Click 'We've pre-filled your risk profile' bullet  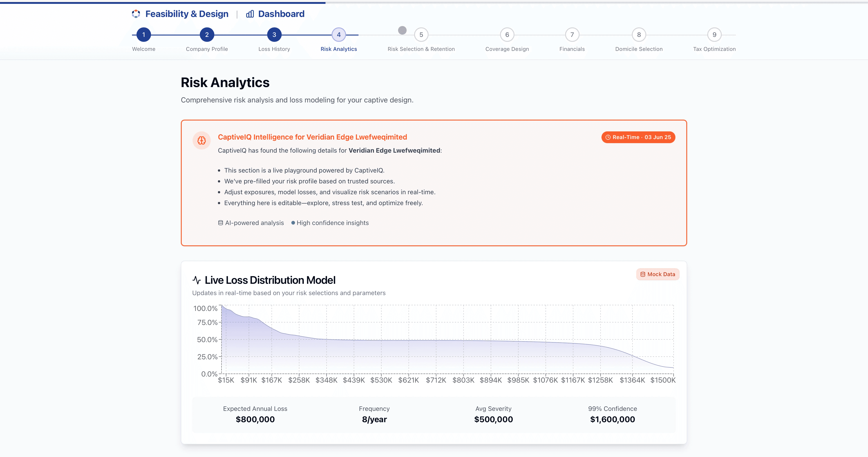click(x=309, y=181)
